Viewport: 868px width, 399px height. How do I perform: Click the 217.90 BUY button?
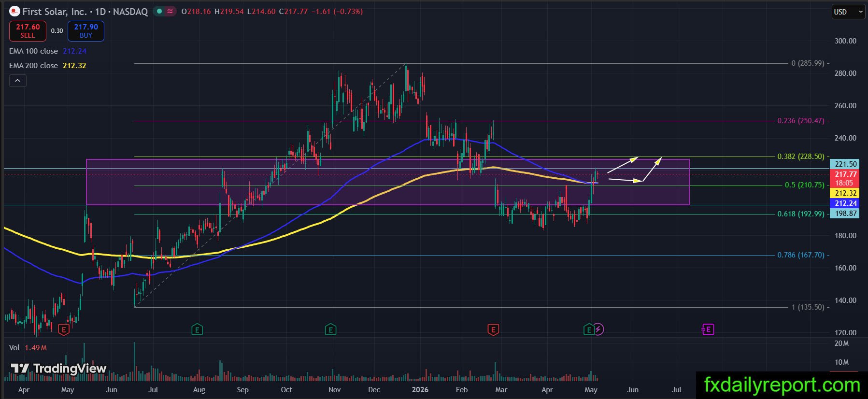(86, 31)
